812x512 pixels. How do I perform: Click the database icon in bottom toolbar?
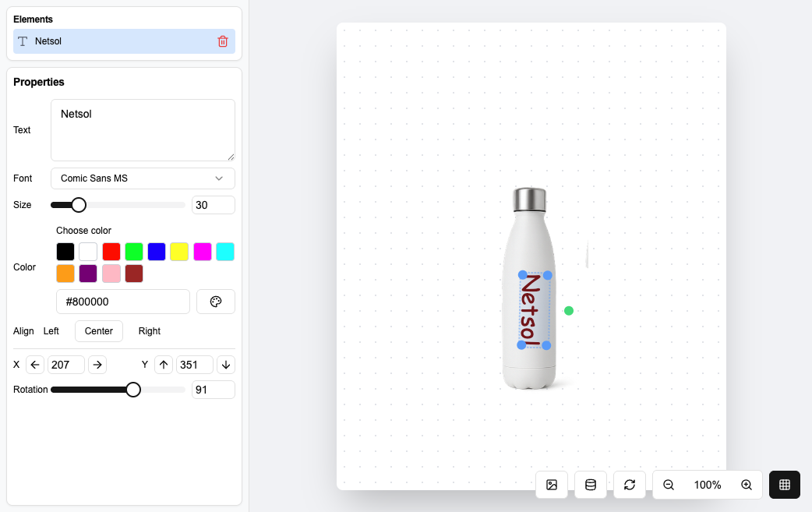pyautogui.click(x=591, y=485)
